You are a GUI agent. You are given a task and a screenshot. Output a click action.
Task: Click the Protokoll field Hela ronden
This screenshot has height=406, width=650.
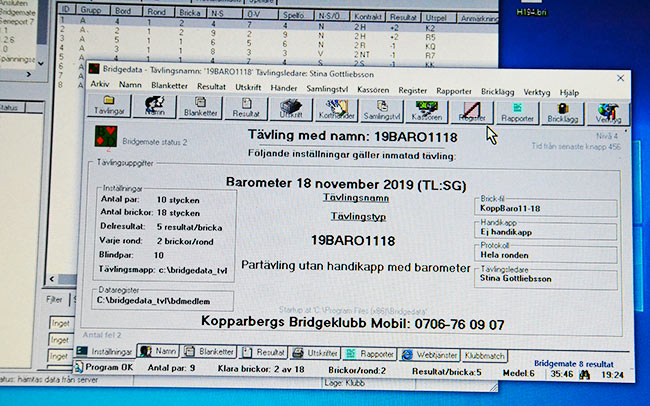(x=546, y=255)
